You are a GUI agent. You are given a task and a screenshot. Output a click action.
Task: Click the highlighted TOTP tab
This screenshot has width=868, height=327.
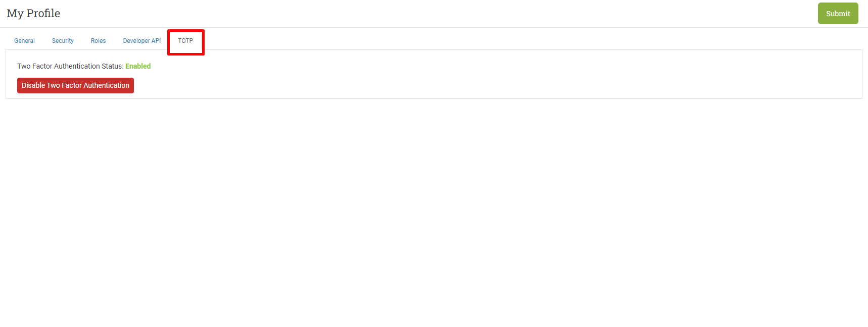click(x=185, y=41)
